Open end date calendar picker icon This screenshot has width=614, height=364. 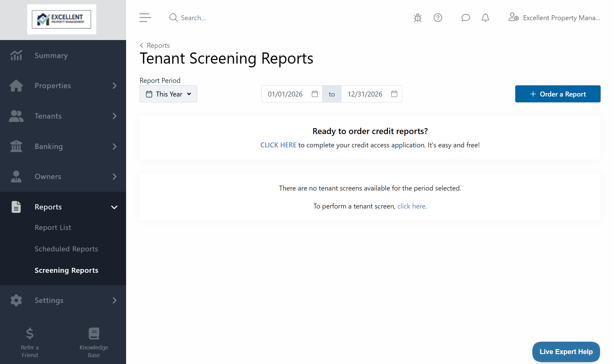pos(394,94)
